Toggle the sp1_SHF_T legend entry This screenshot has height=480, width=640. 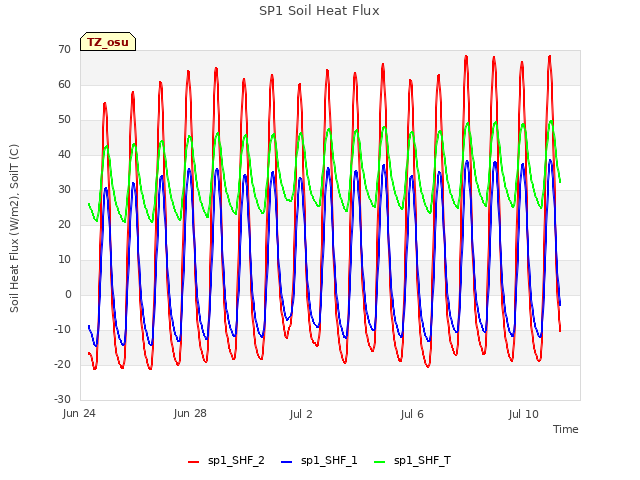(412, 461)
